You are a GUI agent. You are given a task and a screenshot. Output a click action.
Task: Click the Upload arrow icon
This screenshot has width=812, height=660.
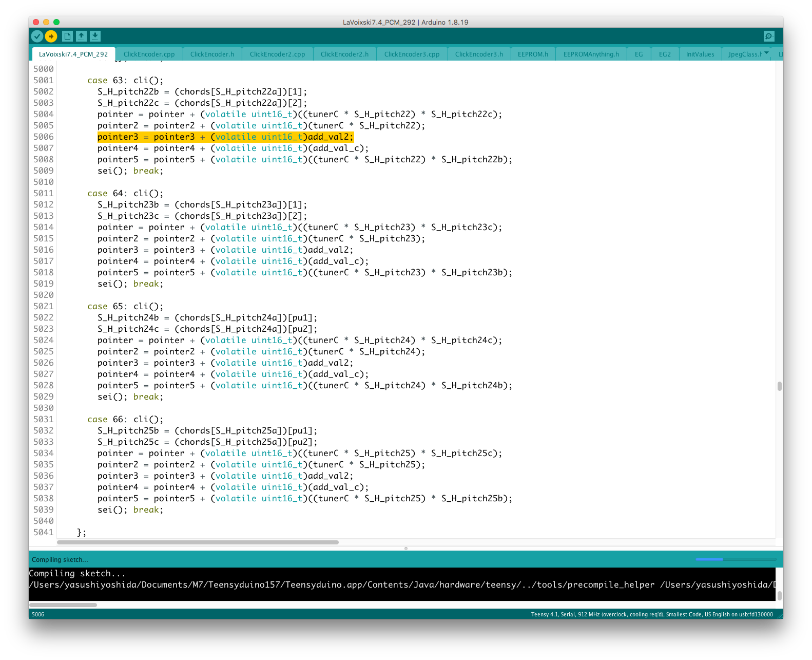(51, 36)
